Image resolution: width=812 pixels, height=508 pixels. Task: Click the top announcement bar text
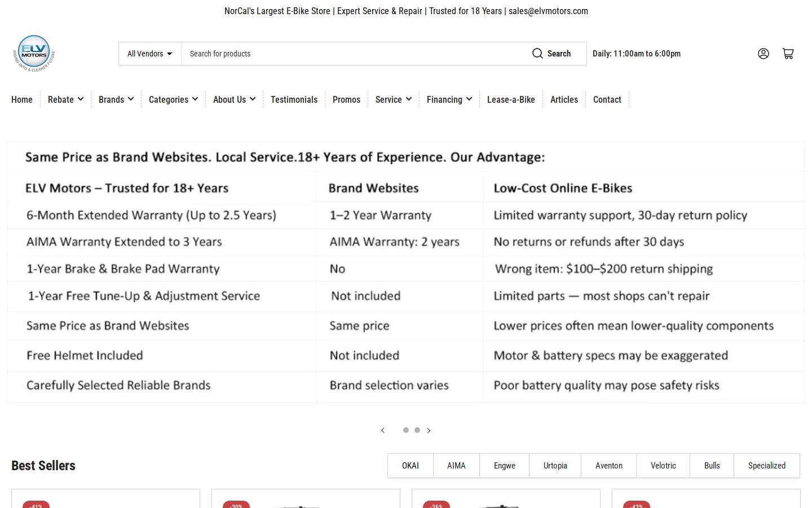pyautogui.click(x=406, y=11)
